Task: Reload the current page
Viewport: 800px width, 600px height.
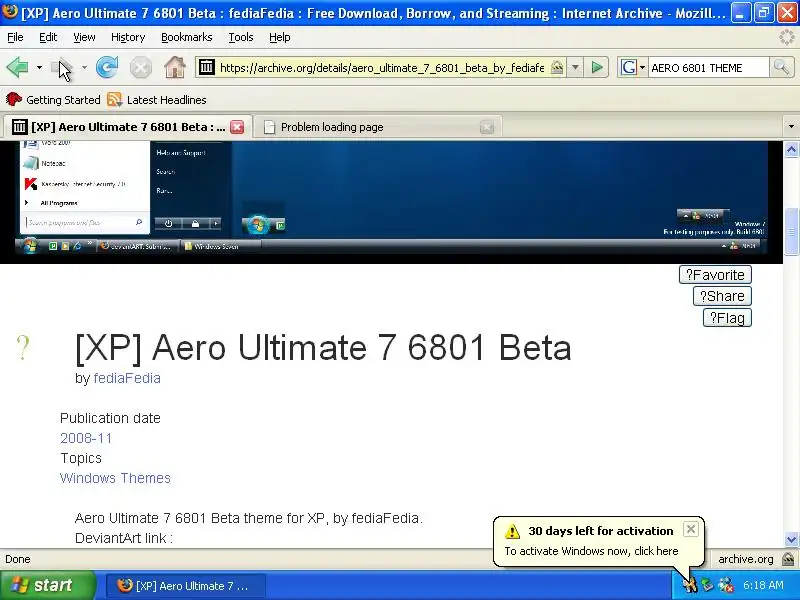Action: [x=107, y=67]
